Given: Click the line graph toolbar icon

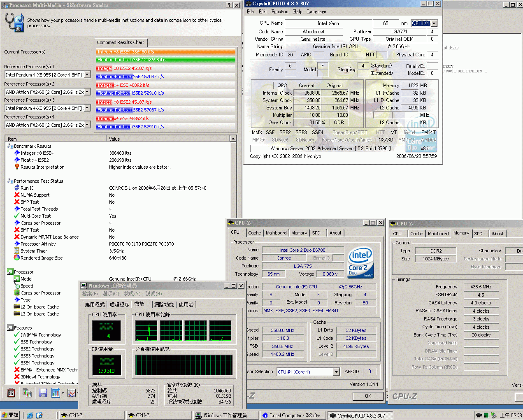Looking at the screenshot, I should click(x=72, y=393).
